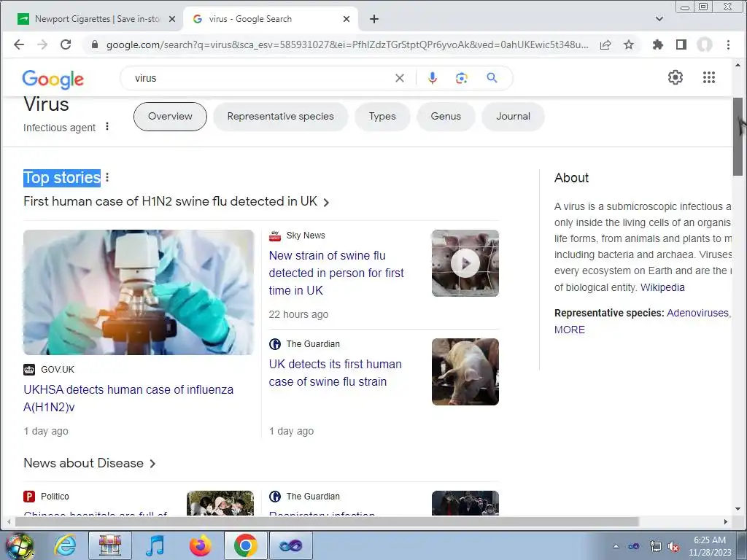Close the virus Google Search tab
Viewport: 747px width, 560px height.
click(347, 19)
